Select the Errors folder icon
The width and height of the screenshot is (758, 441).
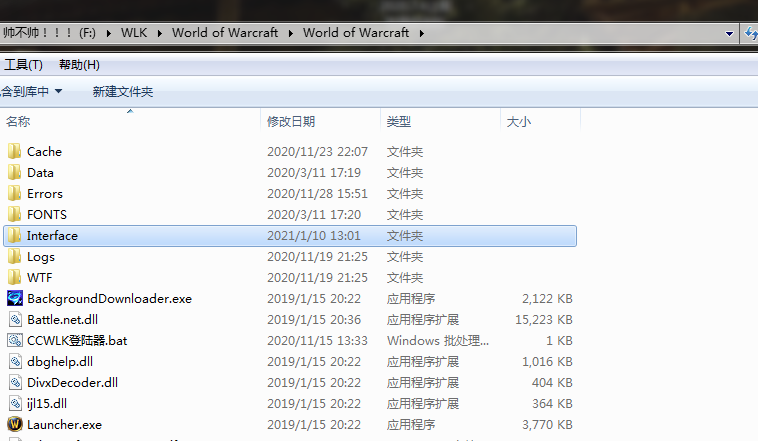click(15, 193)
